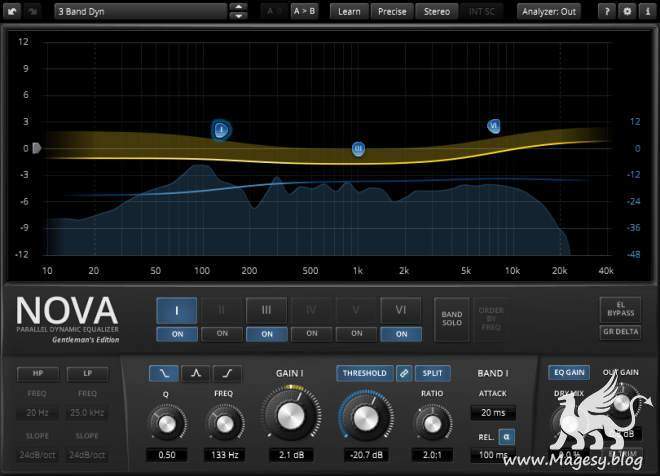
Task: Click the SPLIT button
Action: (x=432, y=373)
